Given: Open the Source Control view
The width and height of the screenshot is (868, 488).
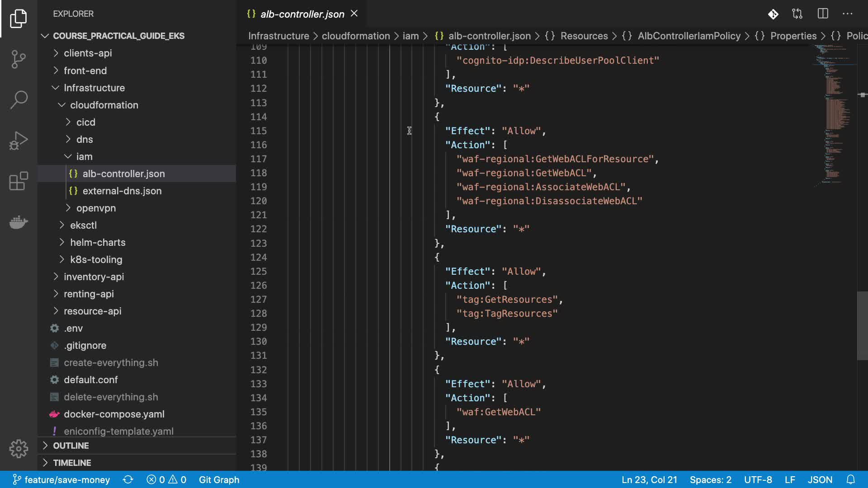Looking at the screenshot, I should 18,59.
